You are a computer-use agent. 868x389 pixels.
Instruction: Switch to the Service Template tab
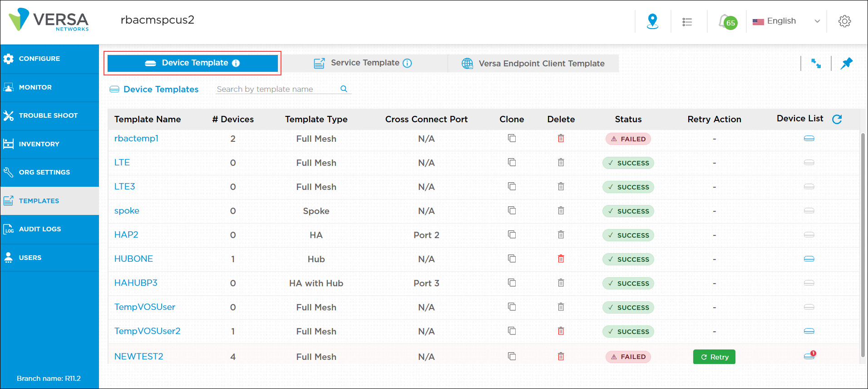pyautogui.click(x=364, y=63)
